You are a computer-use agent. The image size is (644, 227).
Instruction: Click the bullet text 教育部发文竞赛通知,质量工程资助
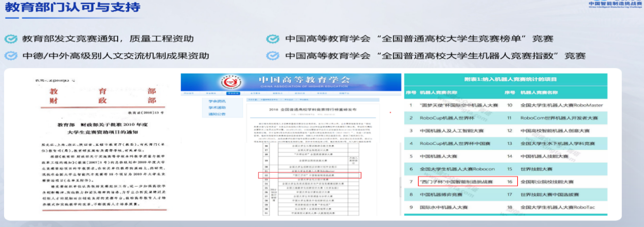pyautogui.click(x=108, y=39)
